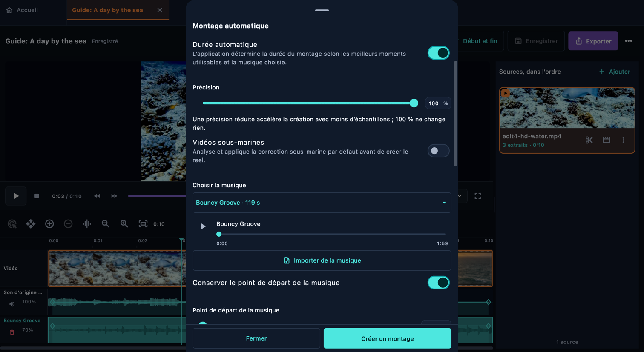Click the audio waveform icon in the timeline toolbar

[x=87, y=224]
